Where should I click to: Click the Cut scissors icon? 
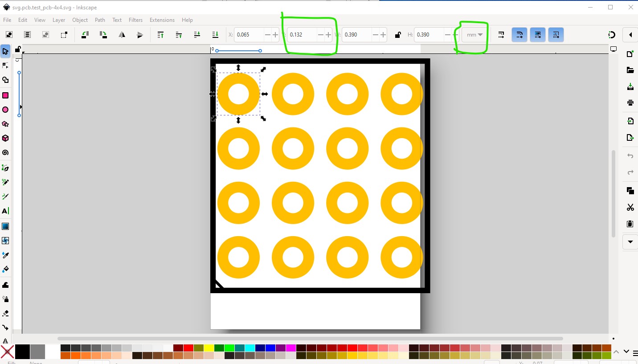(x=630, y=207)
